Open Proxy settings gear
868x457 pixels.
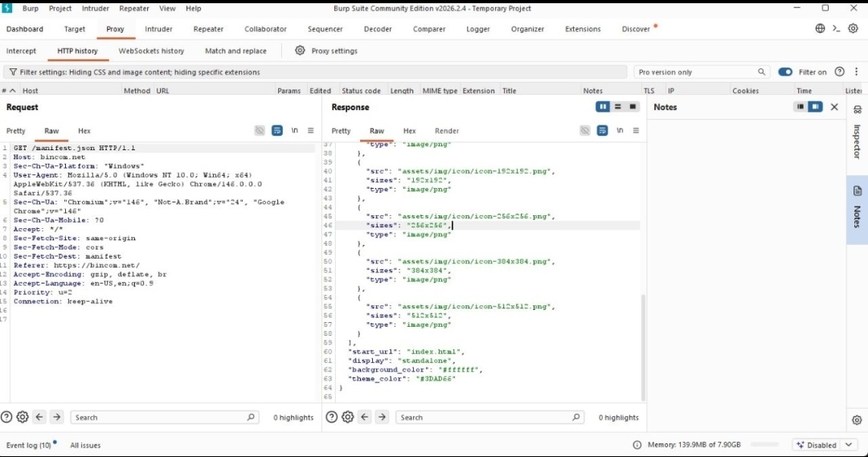300,51
